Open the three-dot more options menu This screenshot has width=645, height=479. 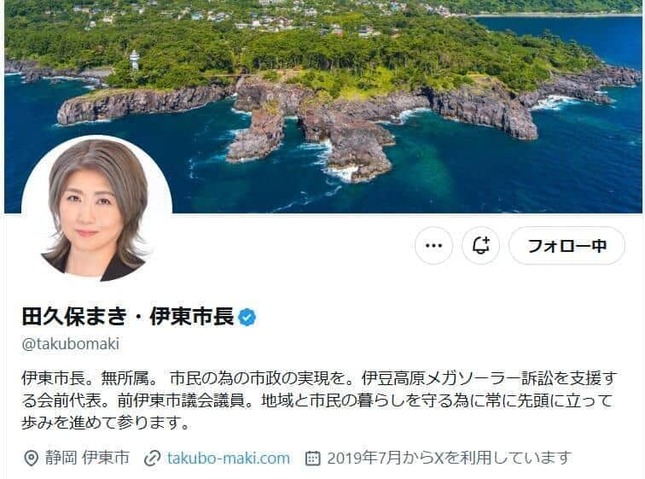(x=434, y=246)
